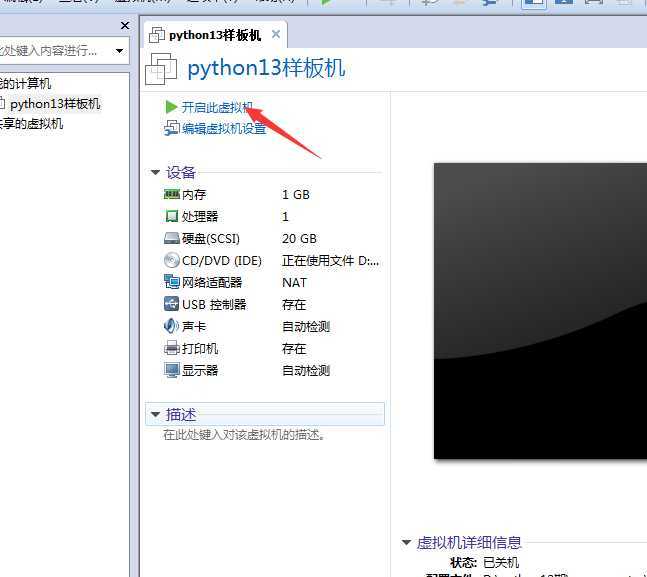This screenshot has height=577, width=647.
Task: Click the 20 GB hard disk value
Action: (x=300, y=239)
